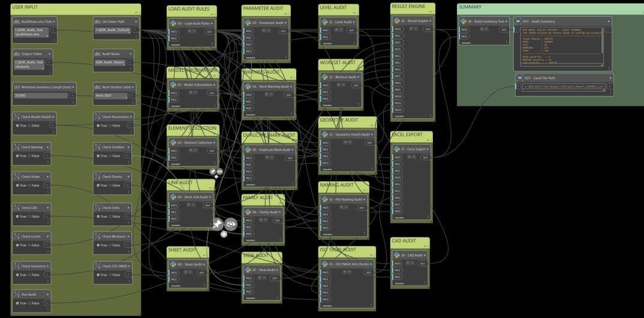
Task: Click the Python icon on 14 - File Naming Audit node
Action: (324, 199)
